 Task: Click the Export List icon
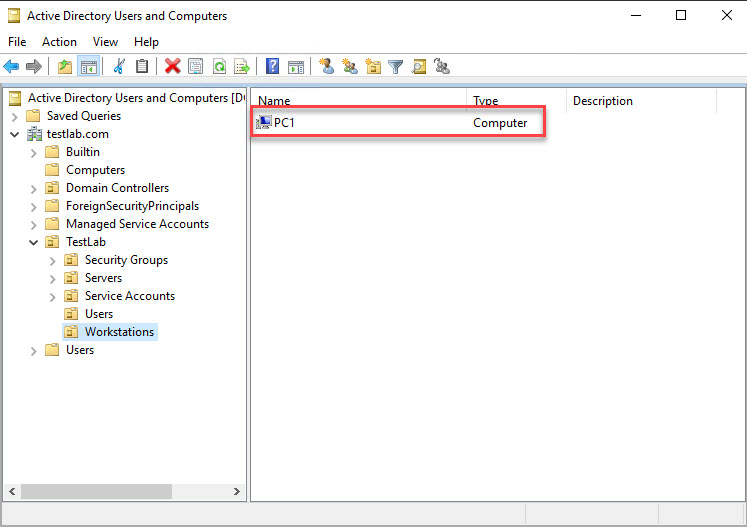tap(242, 66)
